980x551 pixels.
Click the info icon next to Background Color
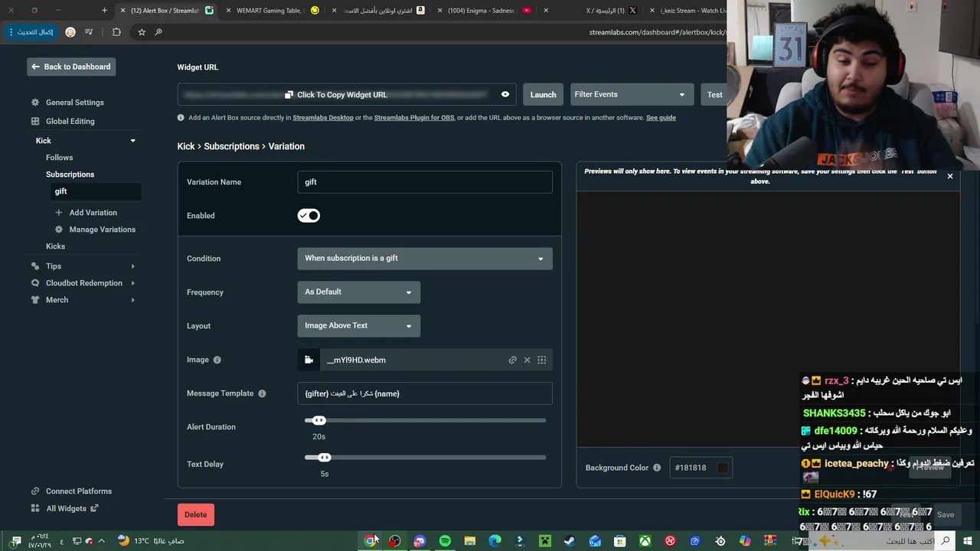[x=657, y=468]
